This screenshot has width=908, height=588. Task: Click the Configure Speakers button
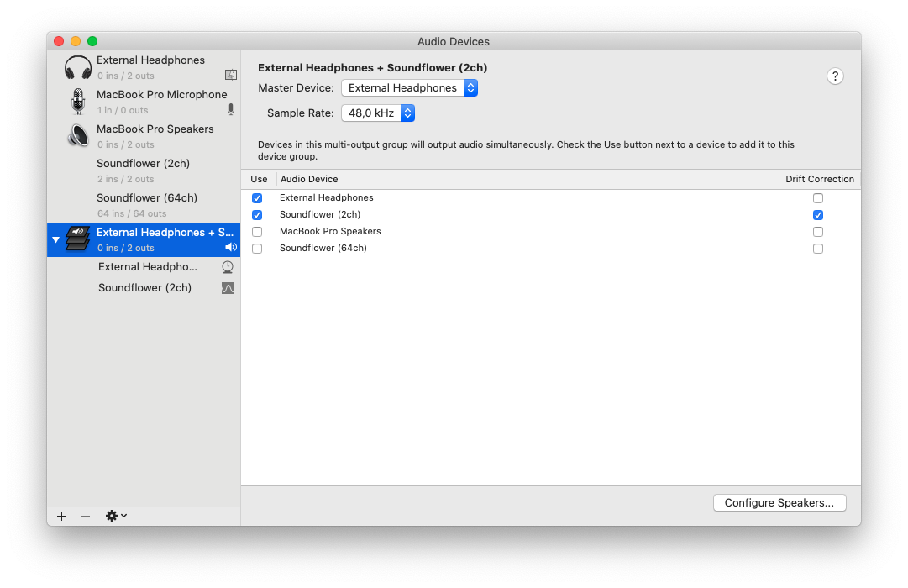(x=779, y=502)
